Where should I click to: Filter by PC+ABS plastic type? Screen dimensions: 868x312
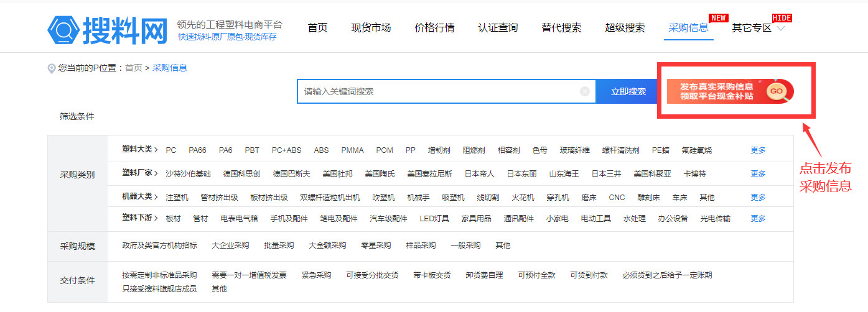click(286, 150)
